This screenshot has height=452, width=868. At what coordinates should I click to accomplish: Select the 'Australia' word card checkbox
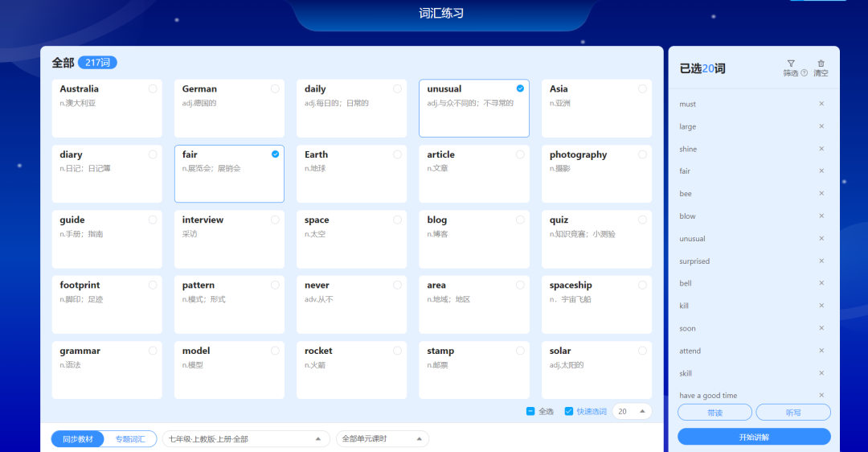153,89
